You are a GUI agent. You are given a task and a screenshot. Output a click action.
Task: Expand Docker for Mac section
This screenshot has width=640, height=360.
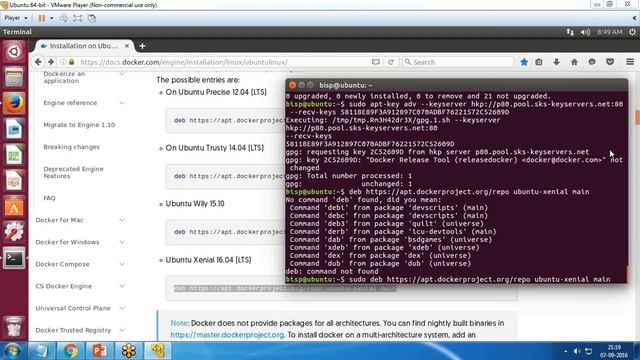[122, 220]
